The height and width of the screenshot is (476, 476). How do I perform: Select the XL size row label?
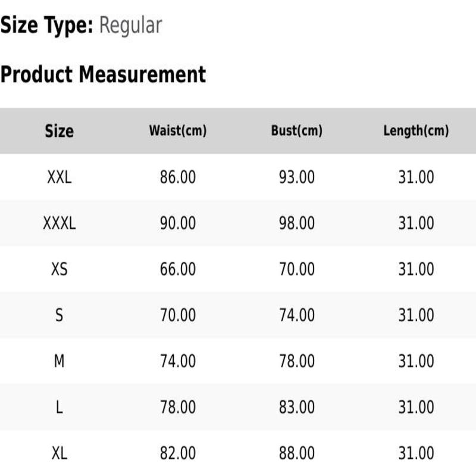(x=59, y=453)
